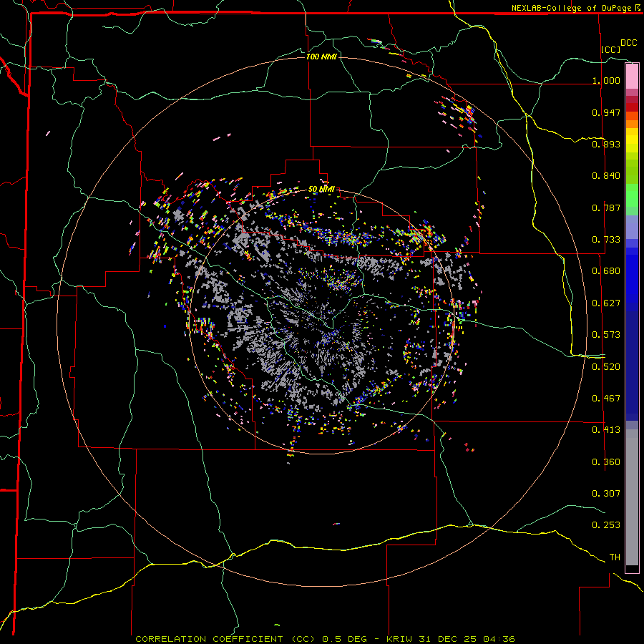Click the [CC] legend header
The image size is (644, 644).
tap(611, 49)
